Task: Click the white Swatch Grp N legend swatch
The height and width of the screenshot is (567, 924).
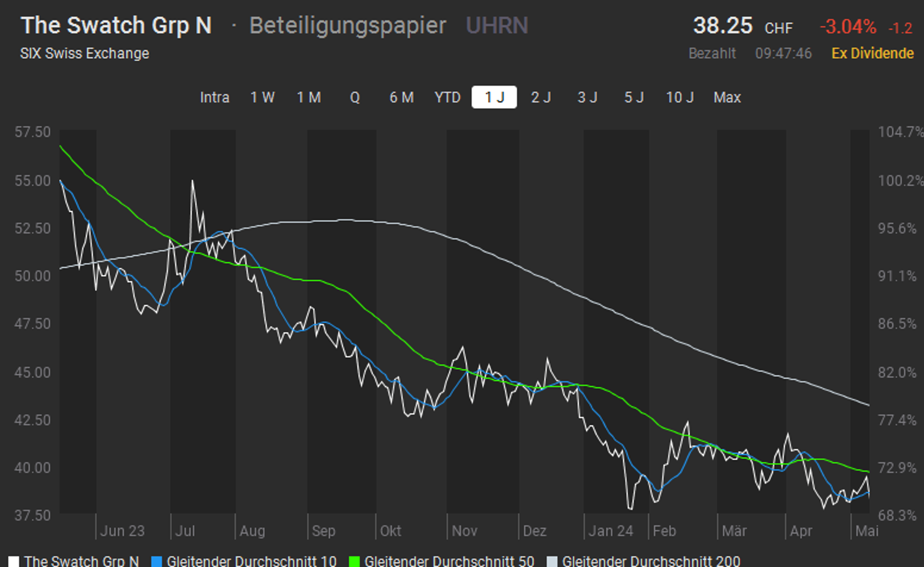Action: (13, 561)
